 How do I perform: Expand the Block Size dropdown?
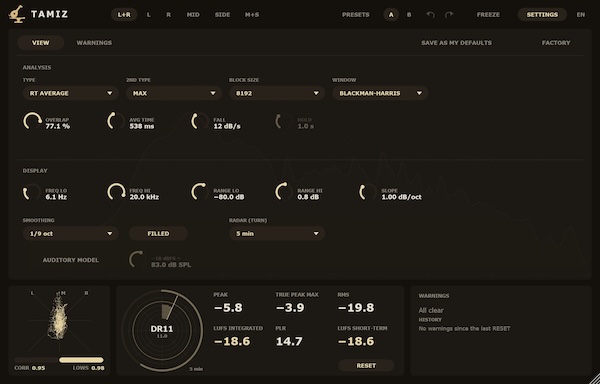click(277, 93)
